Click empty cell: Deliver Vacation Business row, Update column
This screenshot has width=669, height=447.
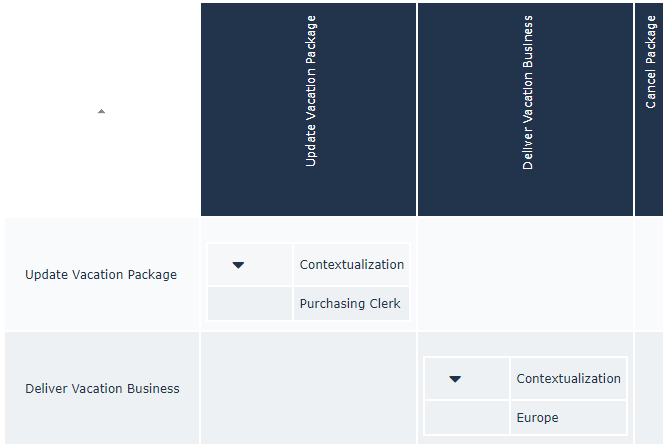click(x=309, y=389)
